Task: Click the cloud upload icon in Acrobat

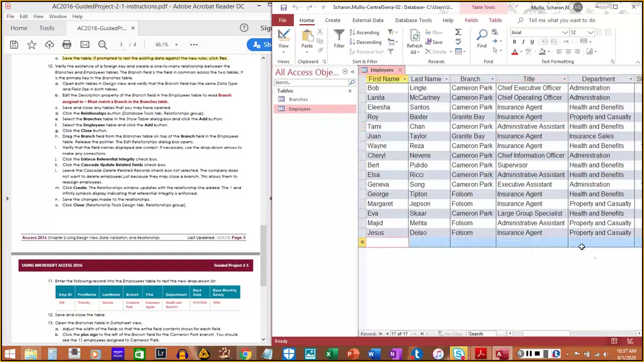Action: [x=49, y=45]
